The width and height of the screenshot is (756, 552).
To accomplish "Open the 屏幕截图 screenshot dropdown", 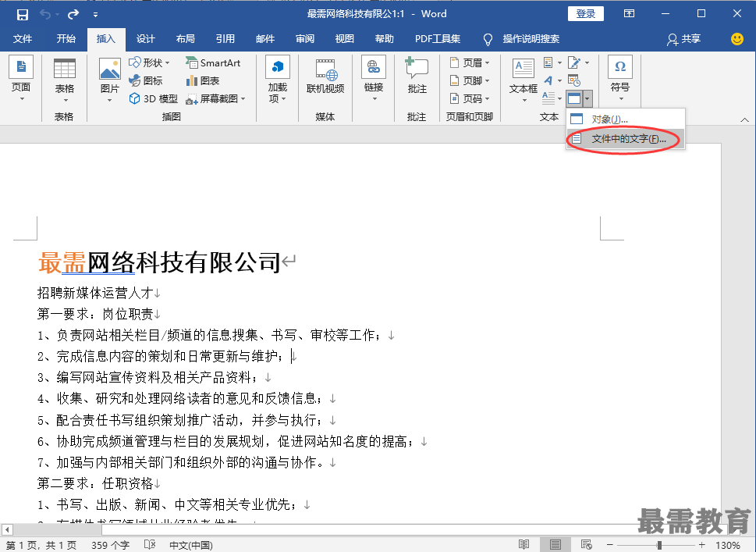I will [x=215, y=99].
